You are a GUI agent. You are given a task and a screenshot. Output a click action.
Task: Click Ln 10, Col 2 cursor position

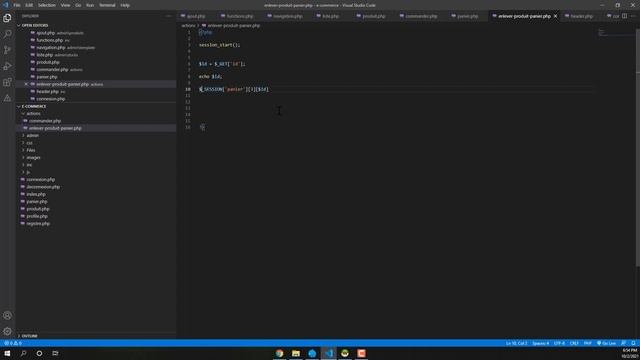pyautogui.click(x=516, y=343)
